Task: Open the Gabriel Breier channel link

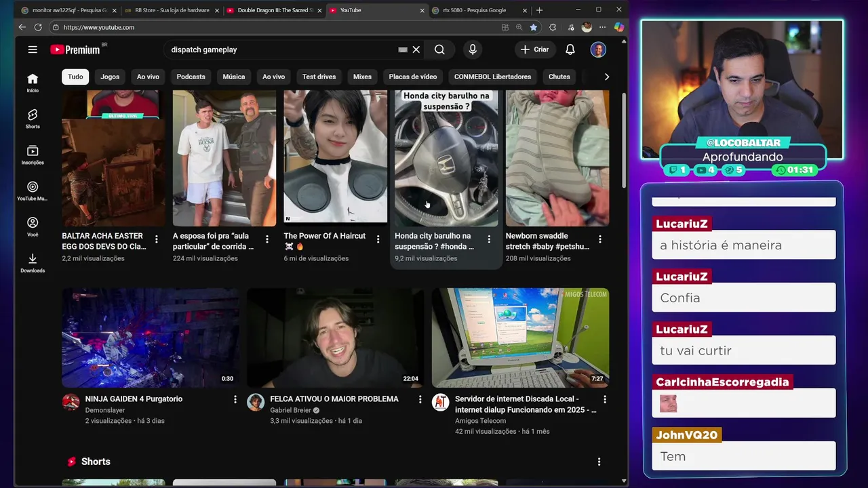Action: tap(290, 410)
